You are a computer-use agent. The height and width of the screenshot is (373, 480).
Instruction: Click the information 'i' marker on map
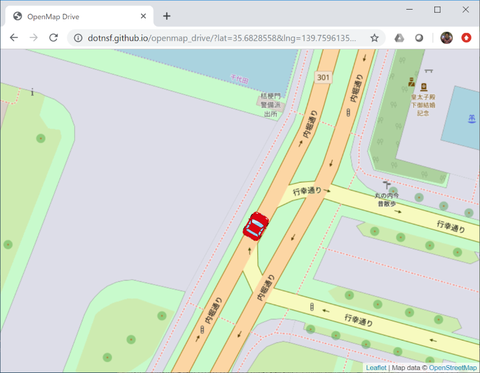32,92
